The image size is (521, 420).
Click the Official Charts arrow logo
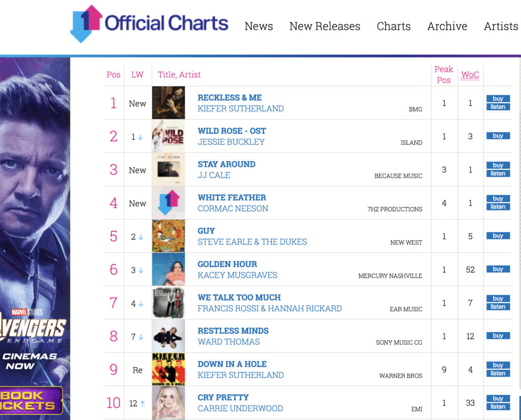pyautogui.click(x=86, y=24)
